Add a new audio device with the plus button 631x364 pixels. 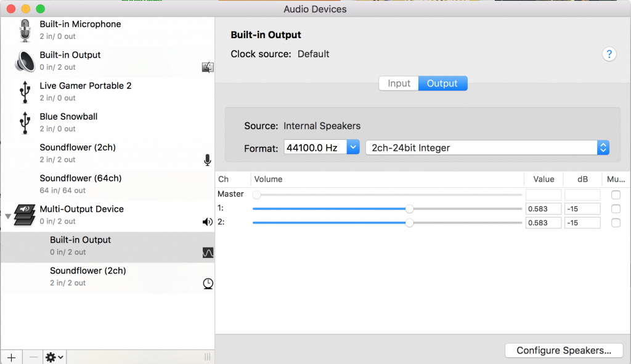pos(11,357)
